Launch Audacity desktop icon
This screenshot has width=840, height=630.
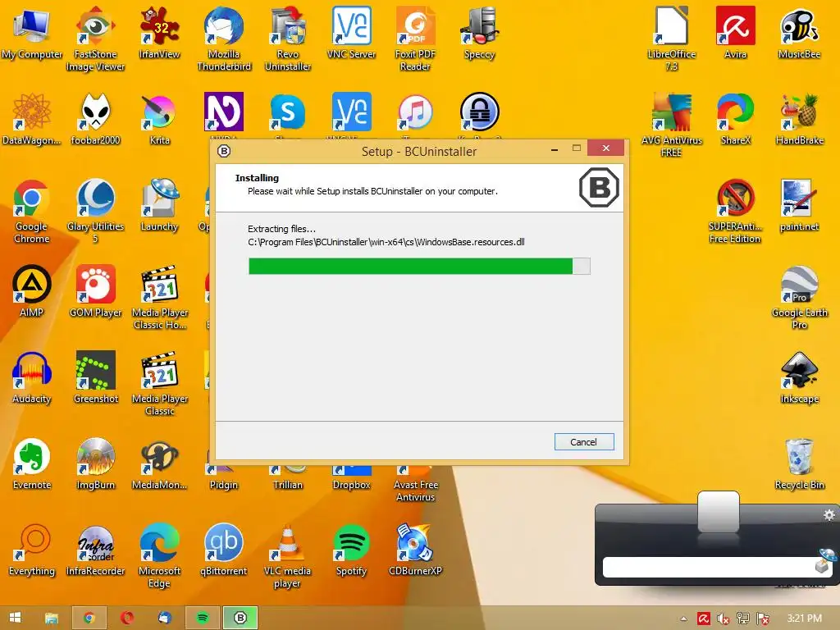[32, 378]
